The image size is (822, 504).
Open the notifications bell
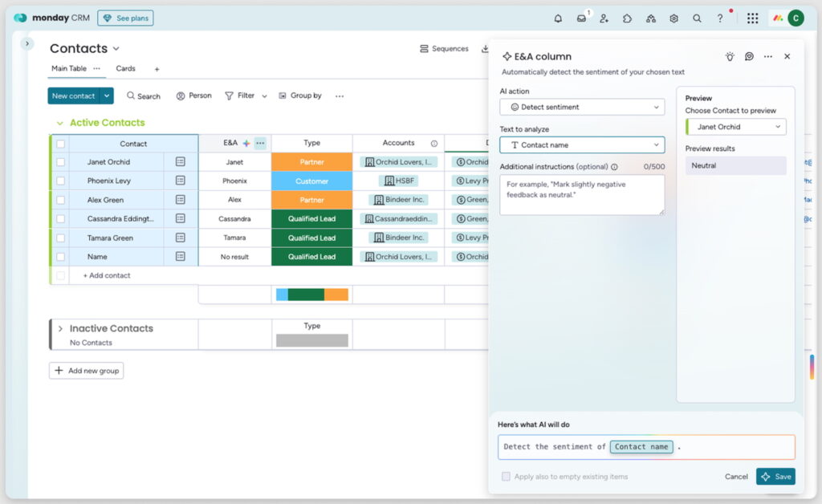(x=558, y=18)
